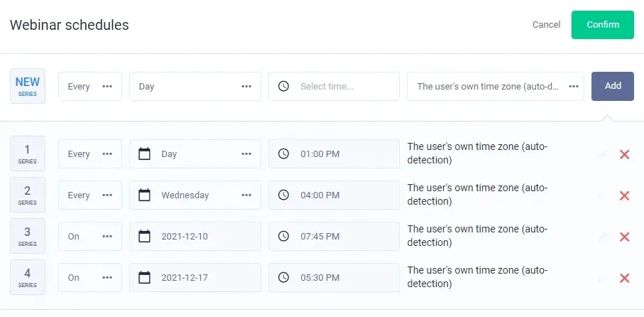Remove series 2 via the red X
The image size is (644, 317).
[625, 195]
